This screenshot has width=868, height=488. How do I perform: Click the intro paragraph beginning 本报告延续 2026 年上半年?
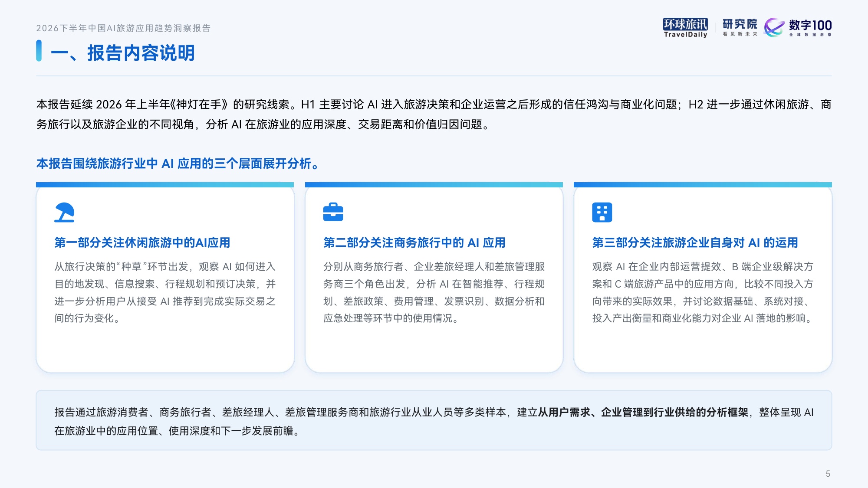coord(434,115)
